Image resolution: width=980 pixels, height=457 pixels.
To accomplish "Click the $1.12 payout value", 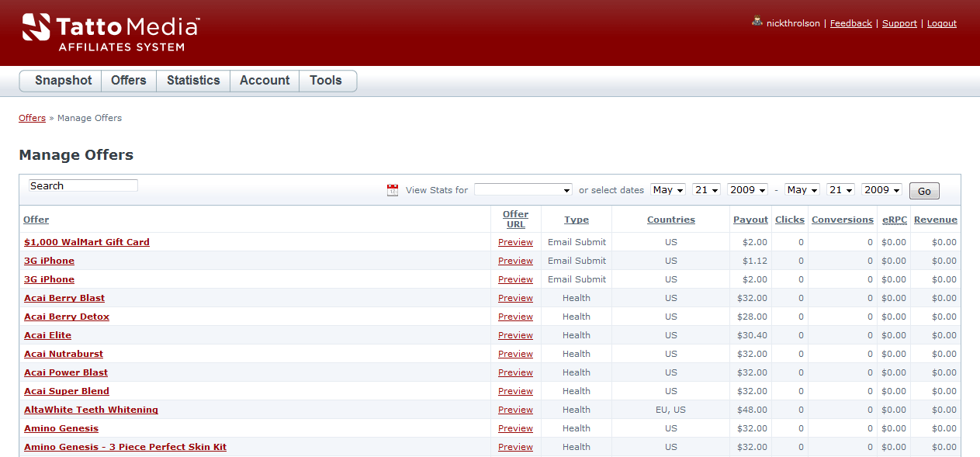I will pos(754,261).
